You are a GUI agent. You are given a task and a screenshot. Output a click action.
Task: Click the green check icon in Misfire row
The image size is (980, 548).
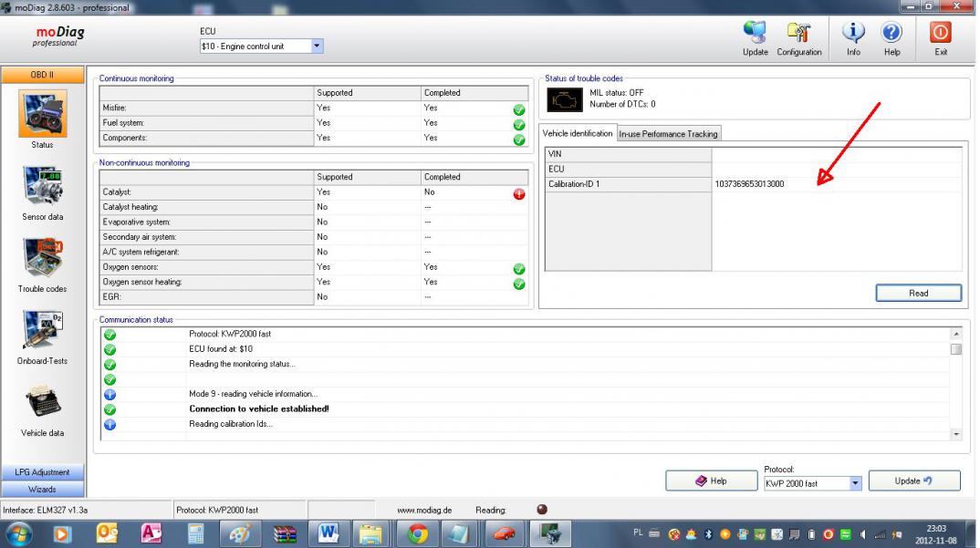[519, 110]
